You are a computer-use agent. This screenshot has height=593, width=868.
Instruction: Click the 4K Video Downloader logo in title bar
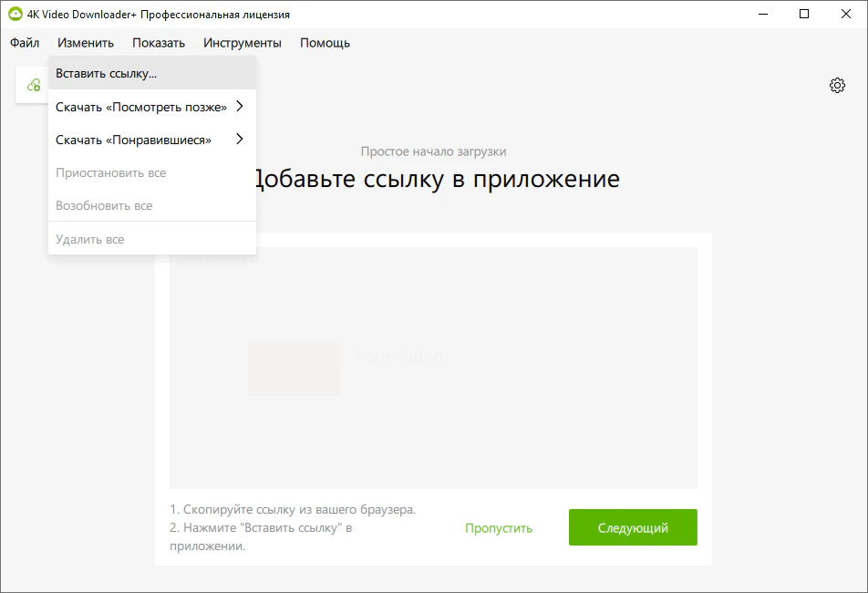pyautogui.click(x=15, y=15)
